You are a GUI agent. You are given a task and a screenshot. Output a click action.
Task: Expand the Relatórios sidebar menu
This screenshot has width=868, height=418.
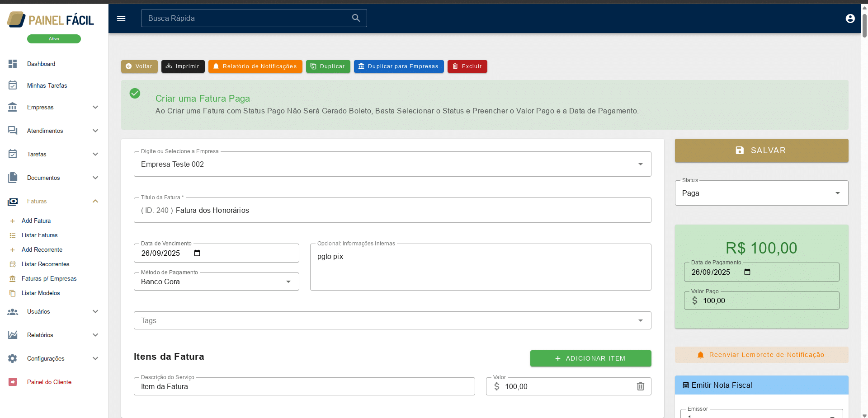click(95, 335)
